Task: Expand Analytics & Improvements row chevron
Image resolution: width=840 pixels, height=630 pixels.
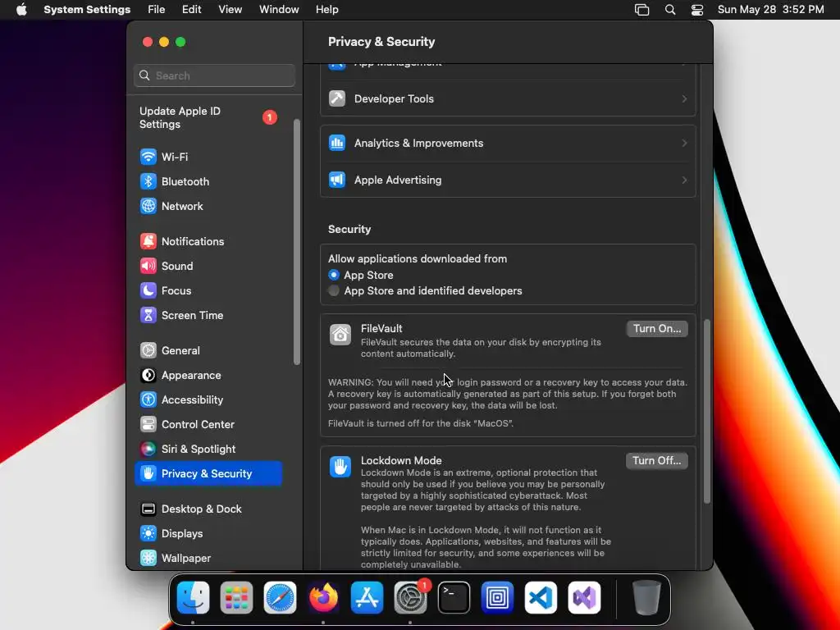Action: (x=684, y=143)
